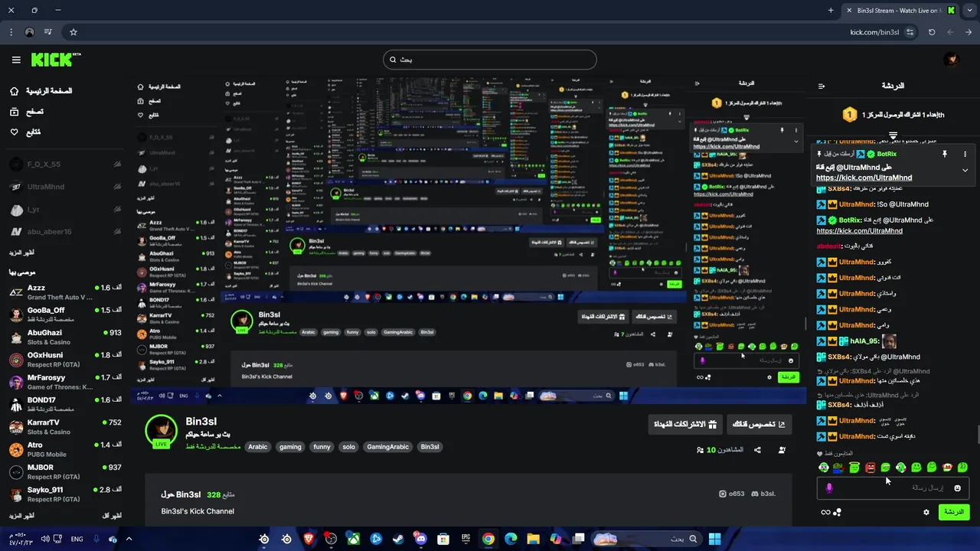Show more followed channels under abu_abeer16
Image resolution: width=980 pixels, height=551 pixels.
click(x=21, y=253)
